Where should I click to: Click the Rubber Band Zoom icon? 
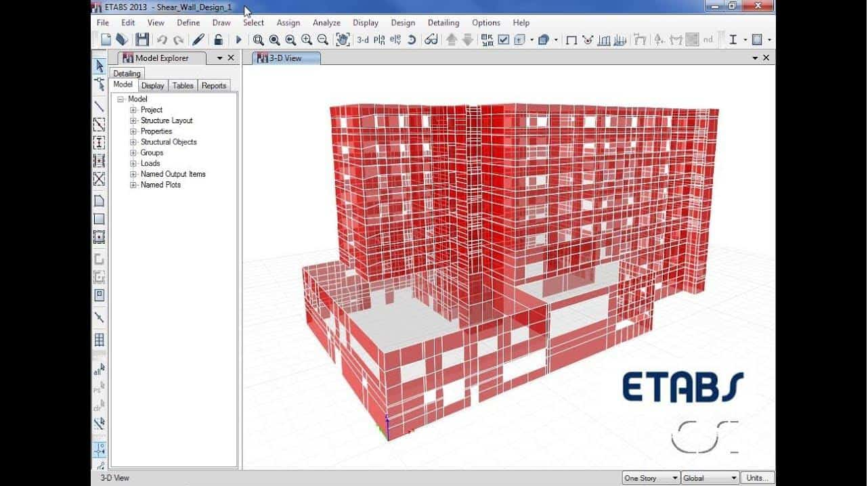coord(258,40)
